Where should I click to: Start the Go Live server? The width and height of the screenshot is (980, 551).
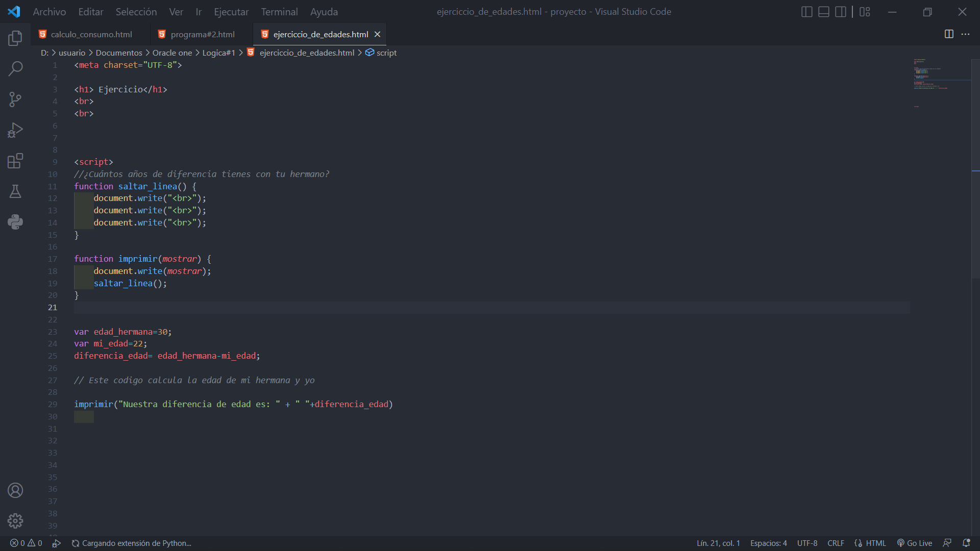tap(915, 543)
